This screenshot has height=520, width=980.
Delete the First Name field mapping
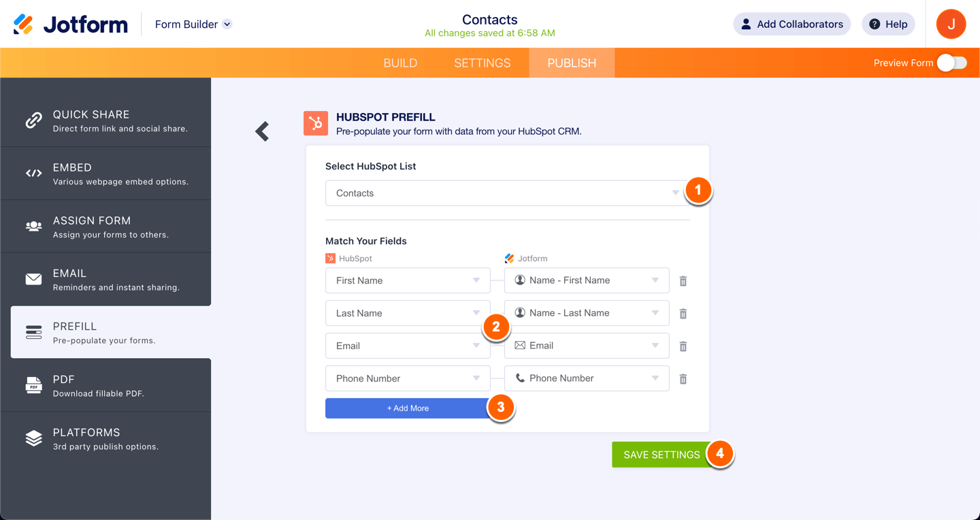click(683, 281)
